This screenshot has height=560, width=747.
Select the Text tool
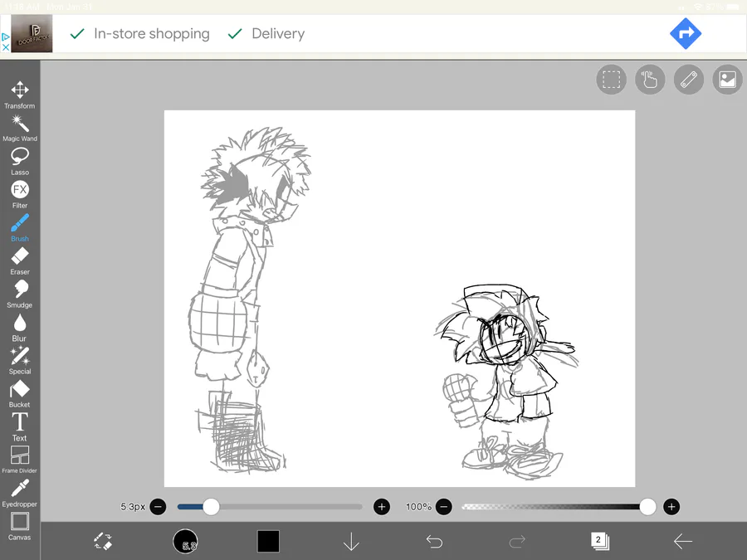click(20, 427)
